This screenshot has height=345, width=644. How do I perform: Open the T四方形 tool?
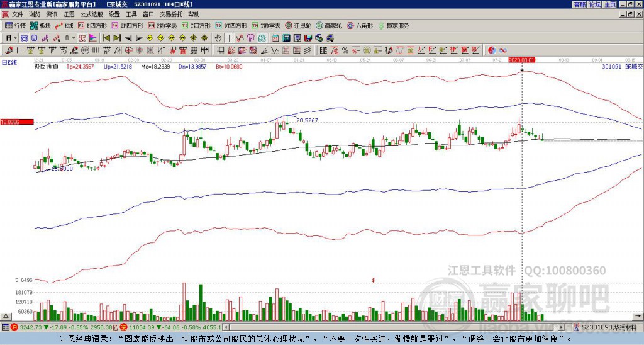coord(196,25)
